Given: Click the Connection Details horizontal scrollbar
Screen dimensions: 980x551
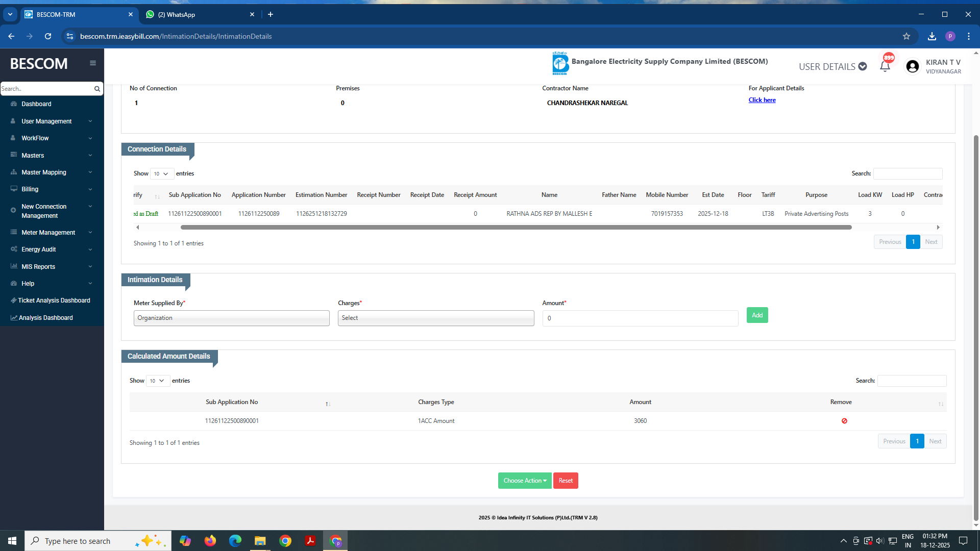Looking at the screenshot, I should 516,228.
